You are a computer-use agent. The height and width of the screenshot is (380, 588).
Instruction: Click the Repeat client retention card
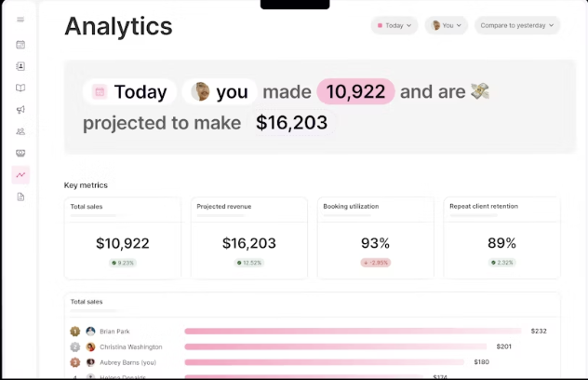point(501,237)
